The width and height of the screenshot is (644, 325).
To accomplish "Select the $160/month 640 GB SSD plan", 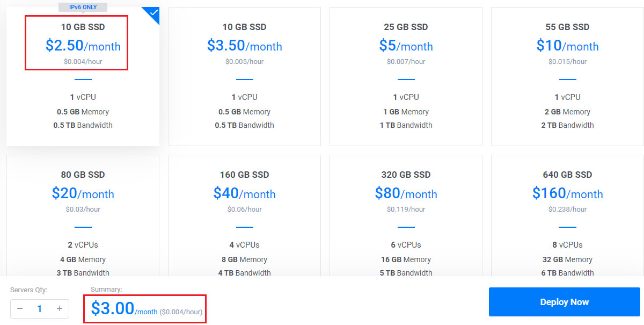I will (567, 216).
